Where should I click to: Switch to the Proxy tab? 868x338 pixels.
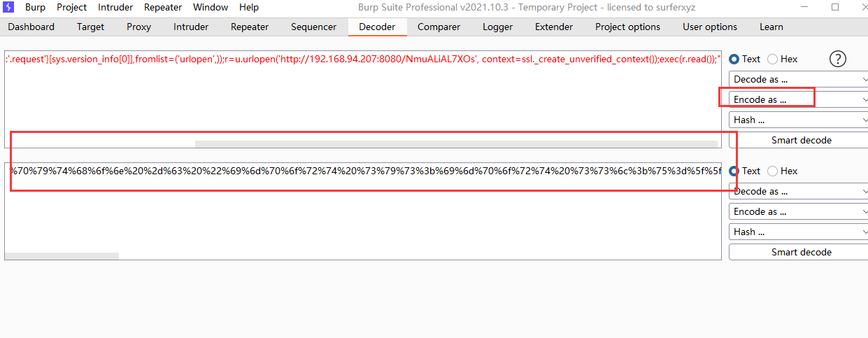point(138,27)
